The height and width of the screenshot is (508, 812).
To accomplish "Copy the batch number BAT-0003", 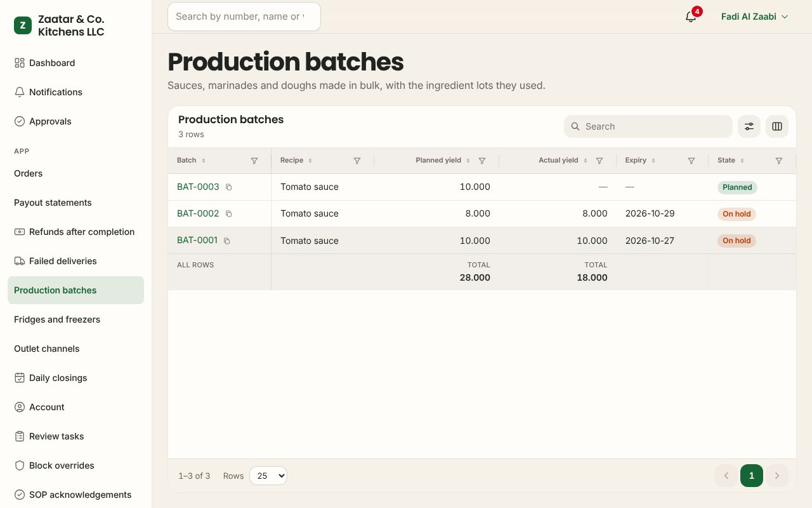I will 229,187.
